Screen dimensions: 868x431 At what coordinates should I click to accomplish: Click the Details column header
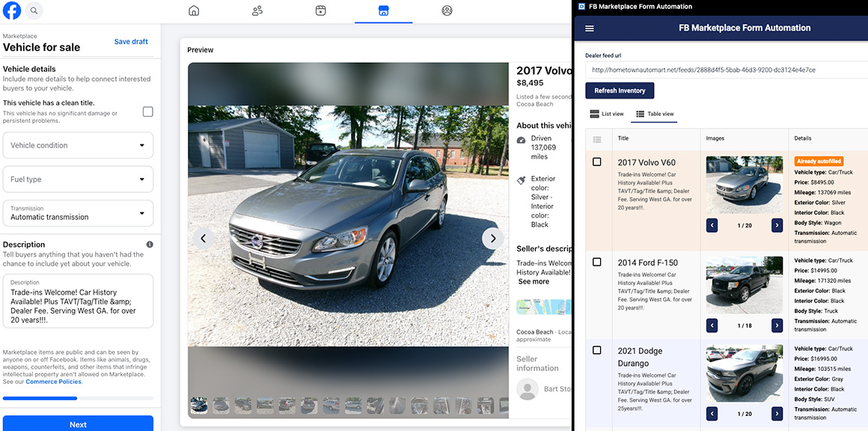[x=803, y=138]
